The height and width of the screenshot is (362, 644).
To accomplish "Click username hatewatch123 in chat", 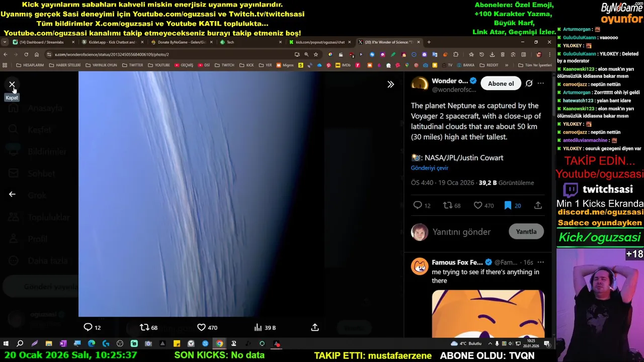I will [578, 101].
